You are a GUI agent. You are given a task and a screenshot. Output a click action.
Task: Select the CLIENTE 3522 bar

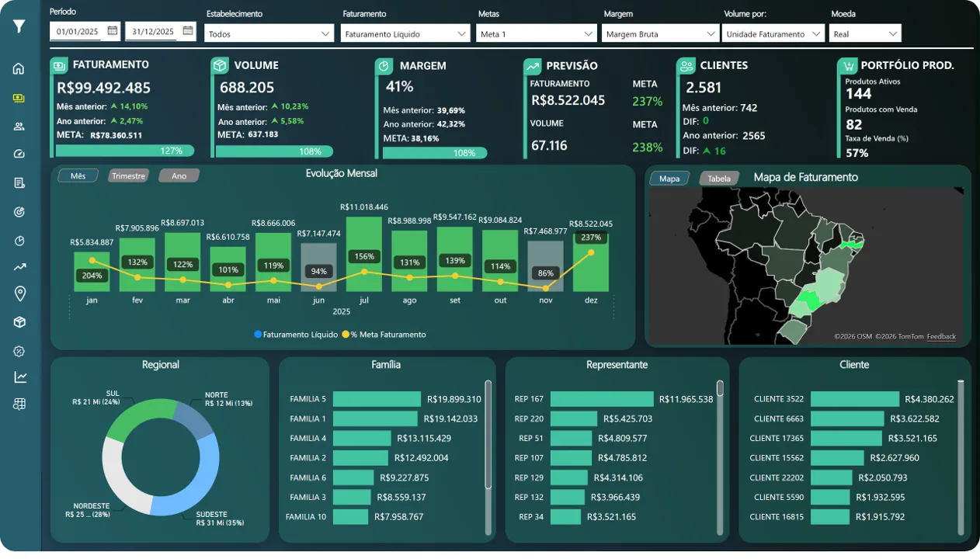[x=855, y=399]
